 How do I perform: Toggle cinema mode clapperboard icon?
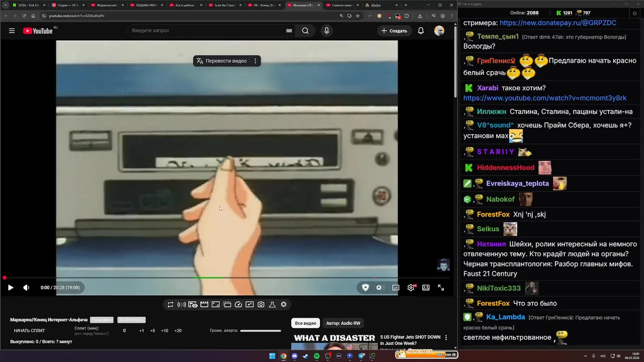(x=204, y=305)
